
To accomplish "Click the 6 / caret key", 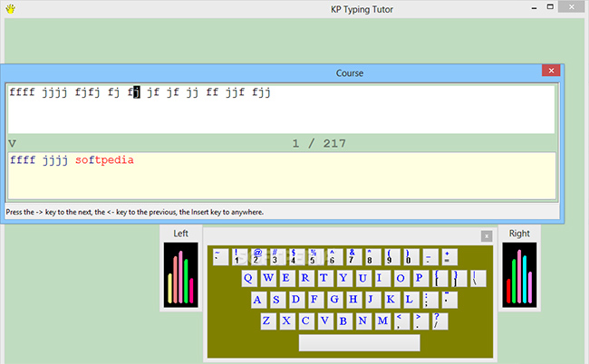I will (x=334, y=257).
